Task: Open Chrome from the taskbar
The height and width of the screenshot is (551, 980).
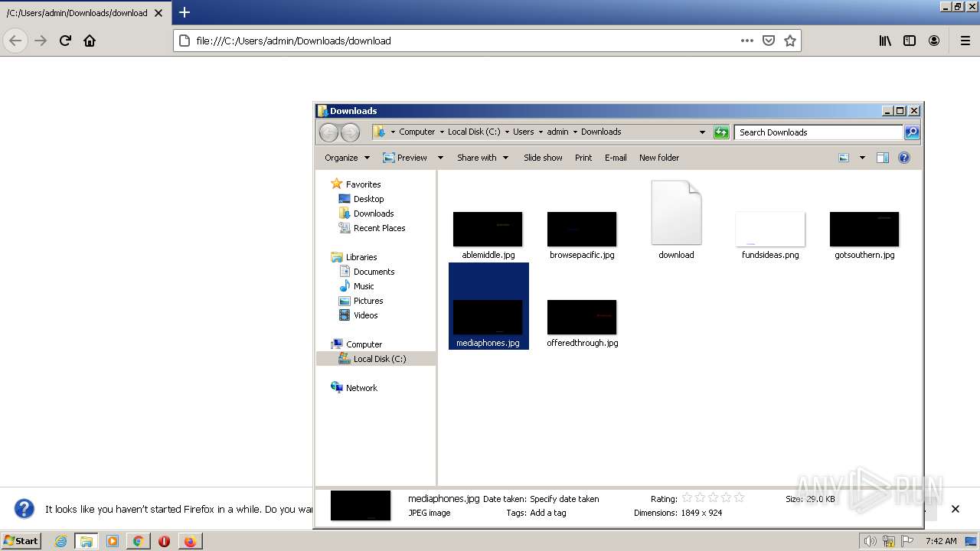Action: pos(138,541)
